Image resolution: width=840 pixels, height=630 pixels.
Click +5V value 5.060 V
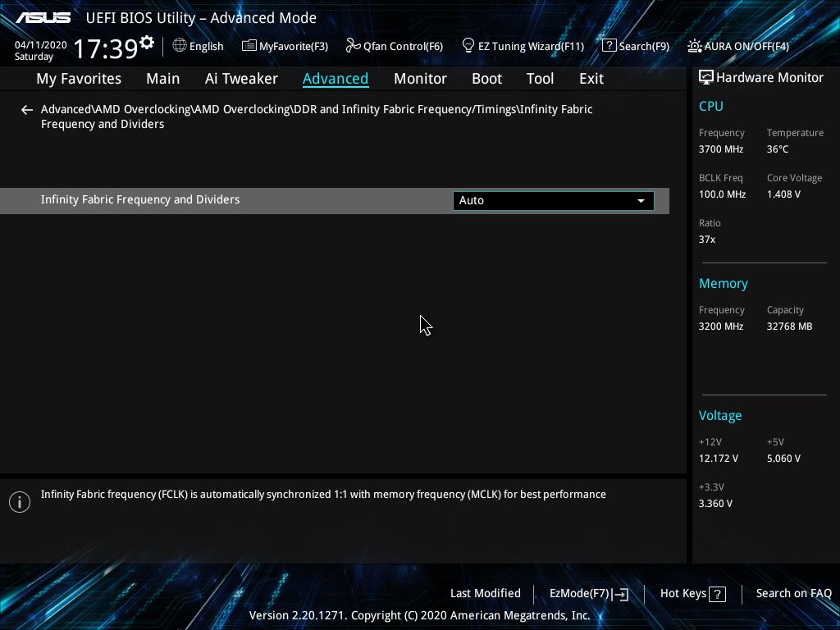pyautogui.click(x=783, y=459)
